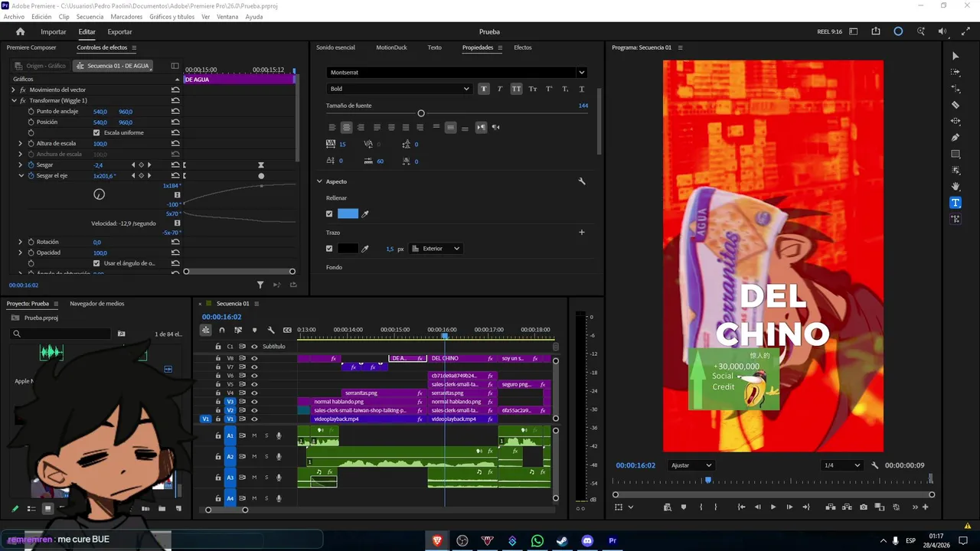
Task: Center align the text
Action: point(347,127)
